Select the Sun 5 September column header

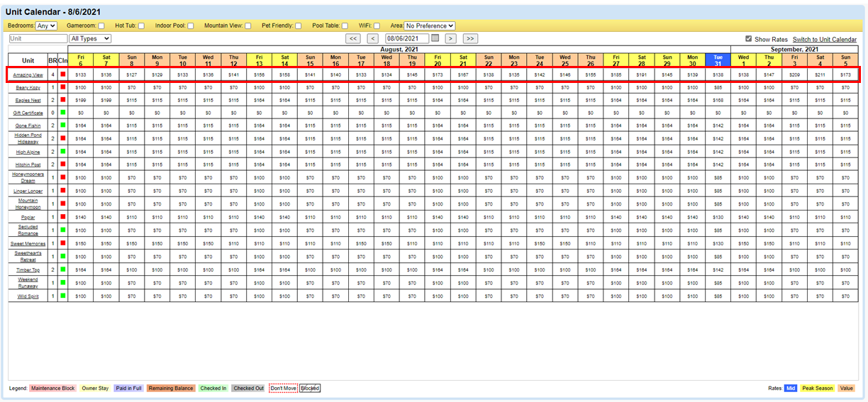(845, 60)
